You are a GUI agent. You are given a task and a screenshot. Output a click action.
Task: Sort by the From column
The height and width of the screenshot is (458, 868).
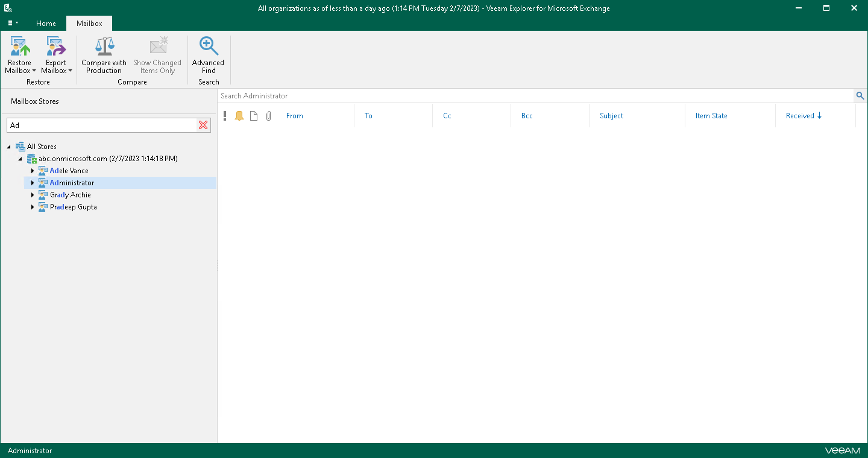pyautogui.click(x=295, y=116)
